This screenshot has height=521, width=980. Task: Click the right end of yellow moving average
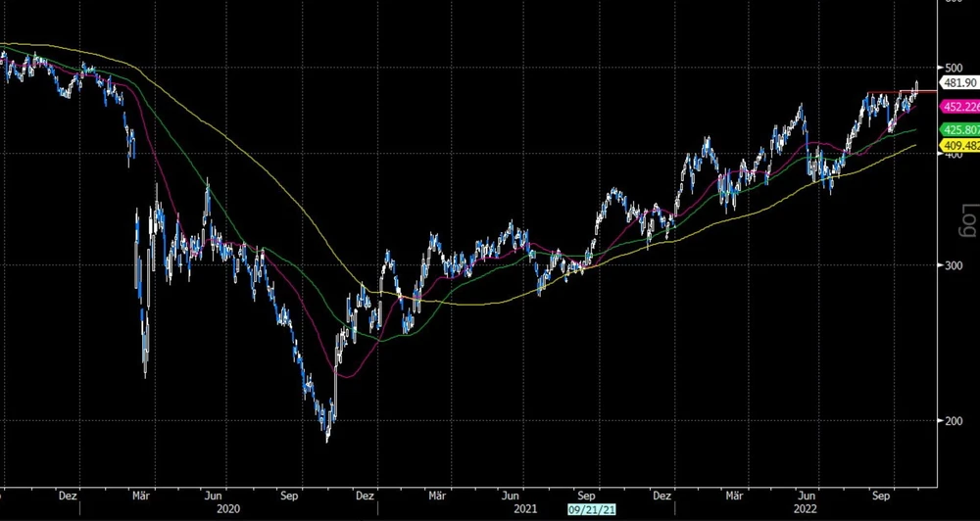click(x=915, y=145)
